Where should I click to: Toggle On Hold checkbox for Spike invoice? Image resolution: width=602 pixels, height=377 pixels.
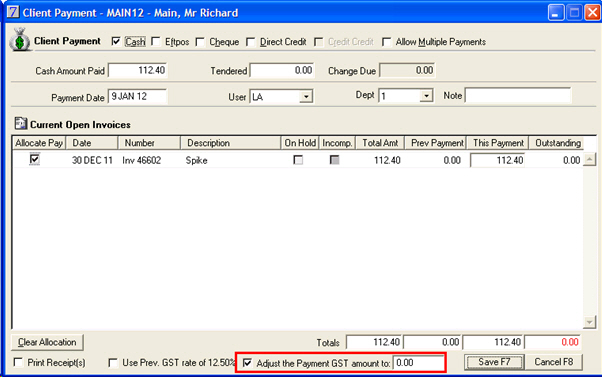[298, 160]
